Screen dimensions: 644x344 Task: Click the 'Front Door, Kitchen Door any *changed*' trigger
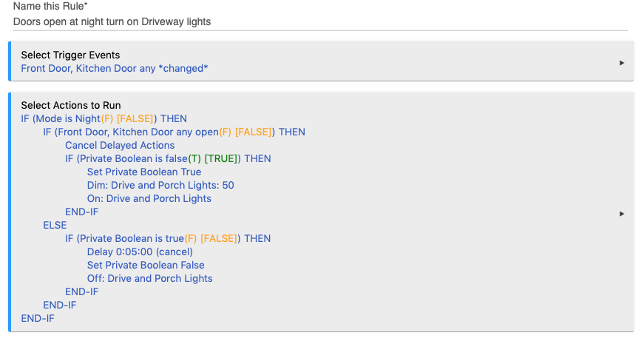115,69
